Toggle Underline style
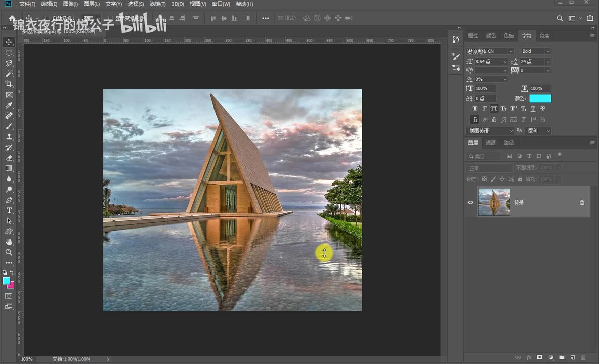Viewport: 599px width, 364px height. click(533, 109)
